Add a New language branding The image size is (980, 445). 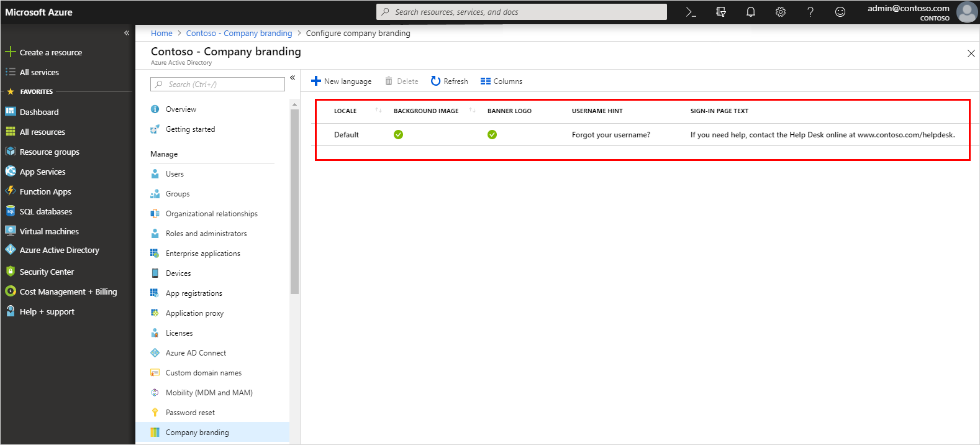pos(341,81)
